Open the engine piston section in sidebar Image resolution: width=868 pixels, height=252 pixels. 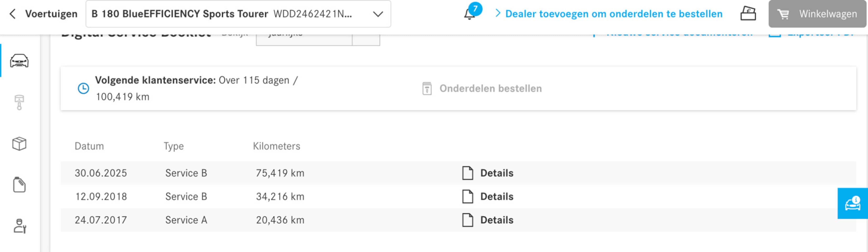19,102
